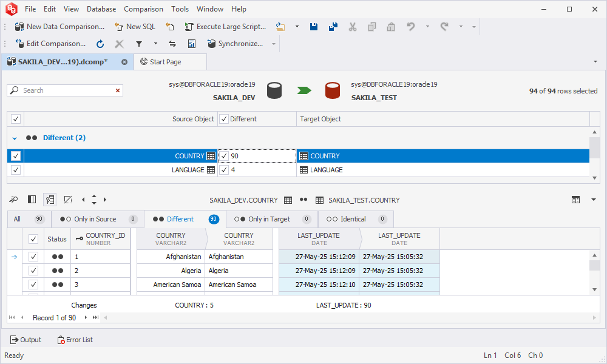Click the new document icon beside New SQL
The width and height of the screenshot is (607, 364).
(x=169, y=27)
